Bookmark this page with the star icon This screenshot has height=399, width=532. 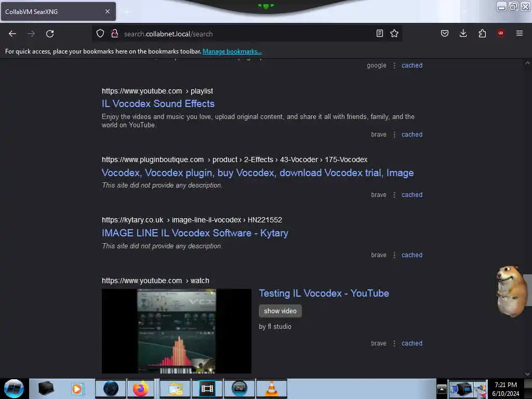pyautogui.click(x=394, y=33)
